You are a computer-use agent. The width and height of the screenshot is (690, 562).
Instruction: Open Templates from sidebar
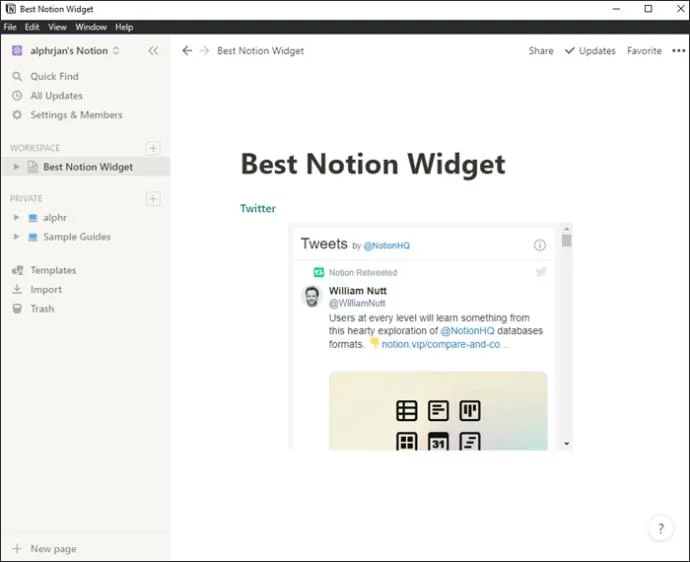tap(53, 270)
